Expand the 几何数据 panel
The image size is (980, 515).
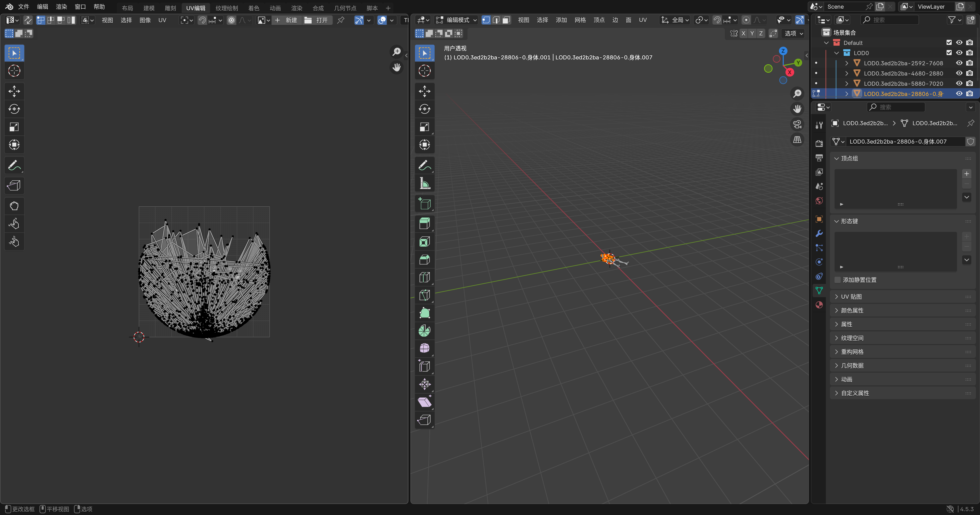point(837,366)
